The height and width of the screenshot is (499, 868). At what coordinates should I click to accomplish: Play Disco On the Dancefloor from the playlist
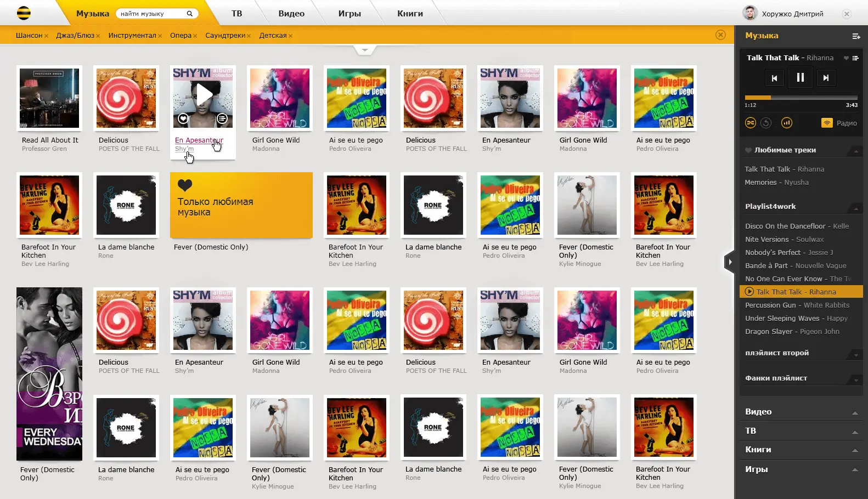pos(797,226)
